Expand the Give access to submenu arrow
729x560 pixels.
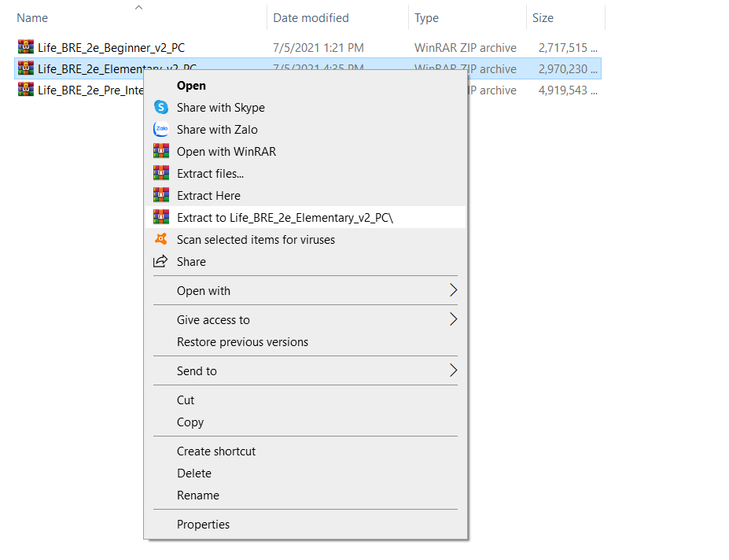pos(453,319)
